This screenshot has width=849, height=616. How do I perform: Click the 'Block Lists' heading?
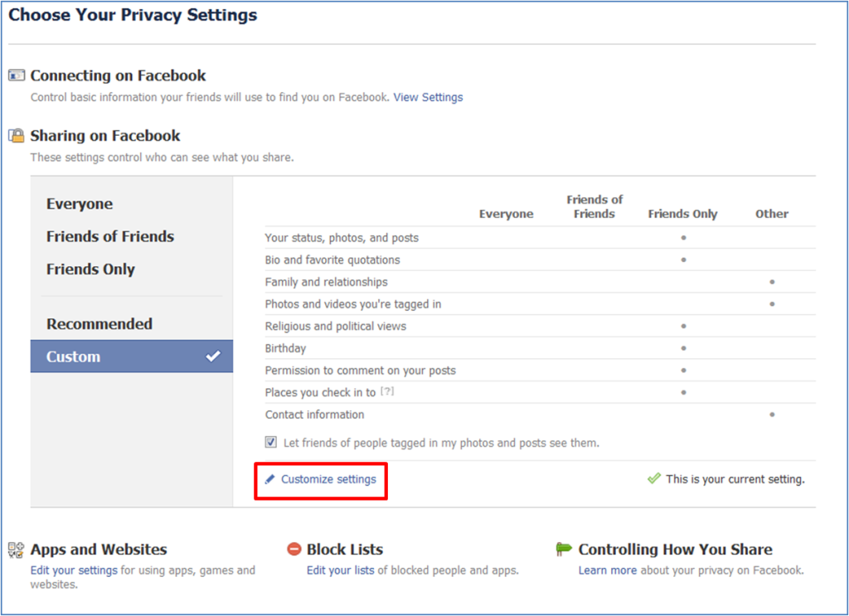345,550
